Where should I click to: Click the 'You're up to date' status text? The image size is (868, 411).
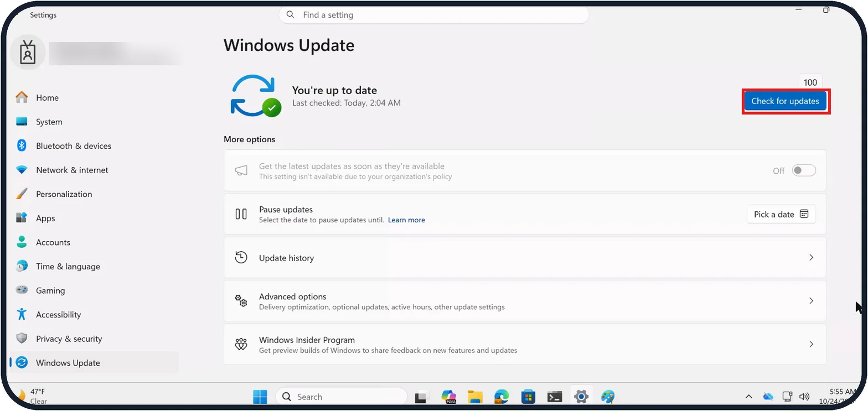point(334,90)
